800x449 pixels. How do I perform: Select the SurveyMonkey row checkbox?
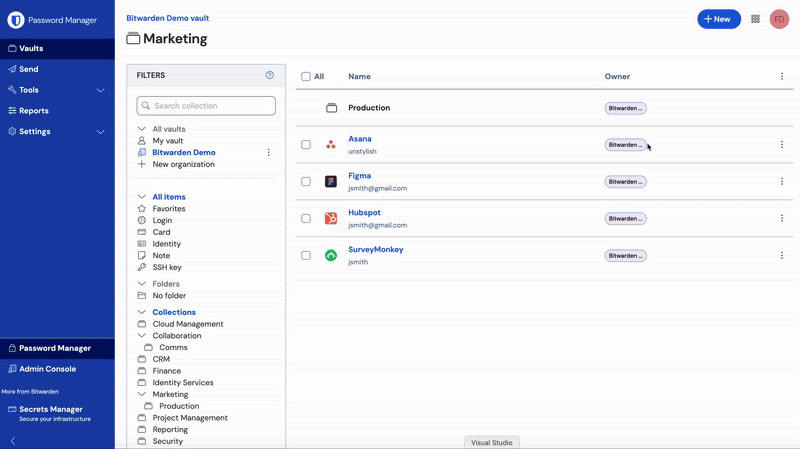pos(306,256)
